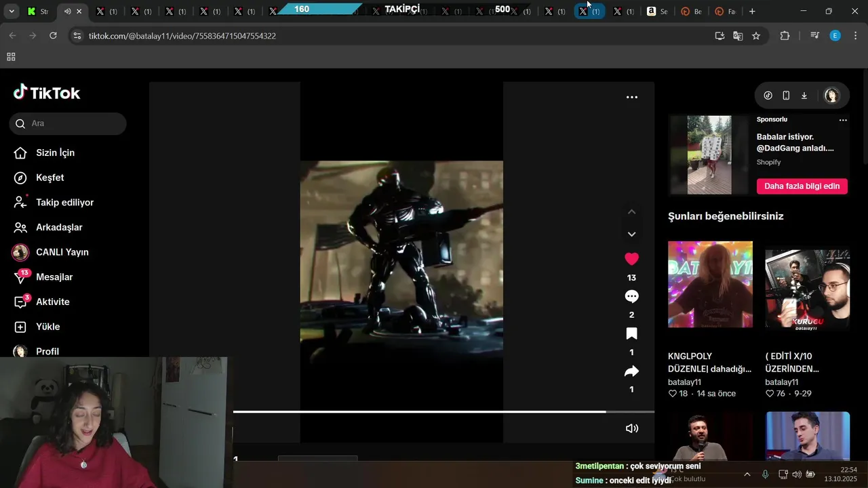
Task: Switch to the Be tab
Action: click(x=692, y=12)
